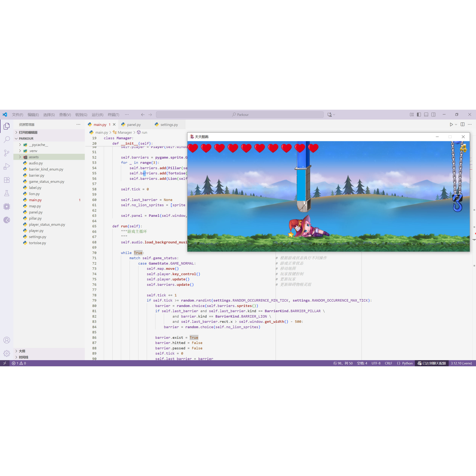Image resolution: width=476 pixels, height=476 pixels.
Task: Open the Search view in activity bar
Action: click(x=7, y=139)
